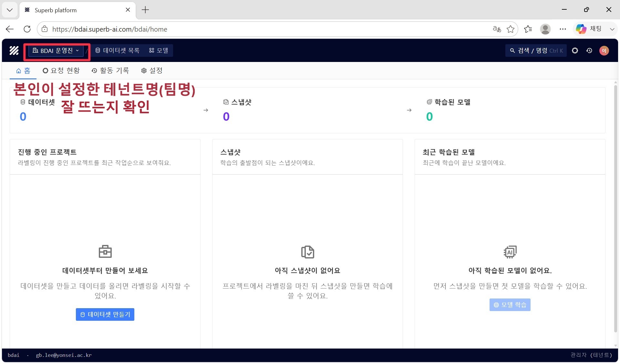Expand the dropdown arrow next to 채팅
Viewport: 620px width, 364px height.
[x=612, y=29]
